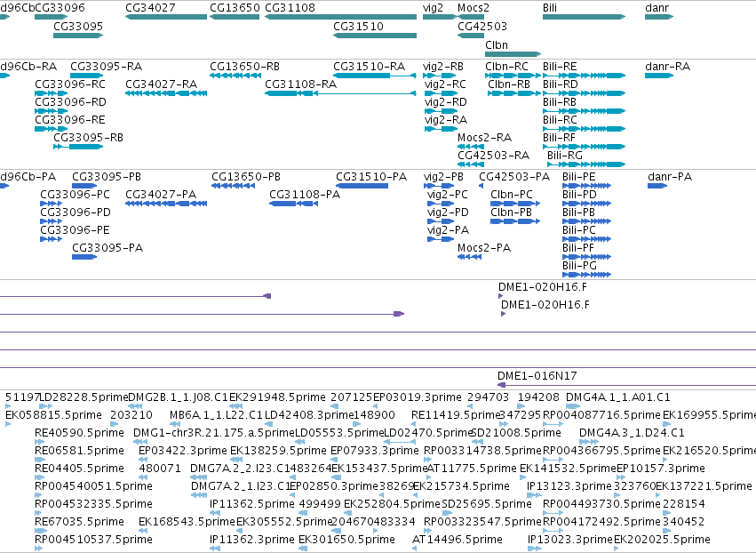Screen dimensions: 756x553
Task: Select EST EK058815.5prime label
Action: (x=53, y=414)
